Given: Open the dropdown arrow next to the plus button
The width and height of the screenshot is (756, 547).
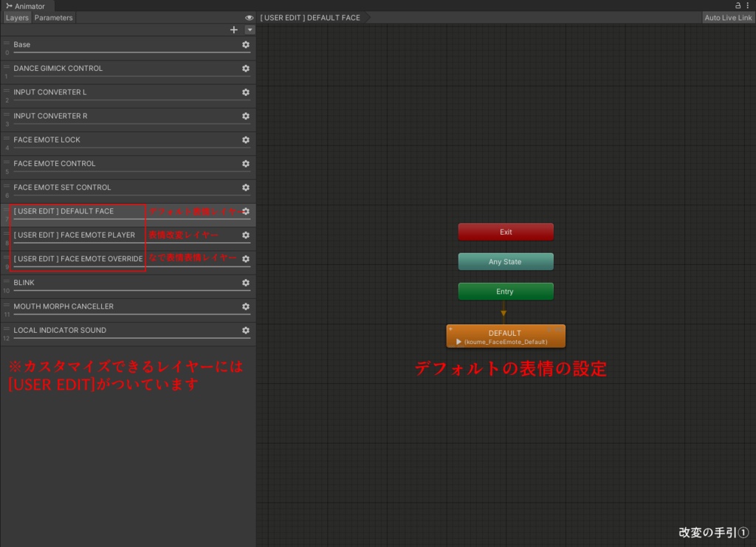Looking at the screenshot, I should point(249,30).
